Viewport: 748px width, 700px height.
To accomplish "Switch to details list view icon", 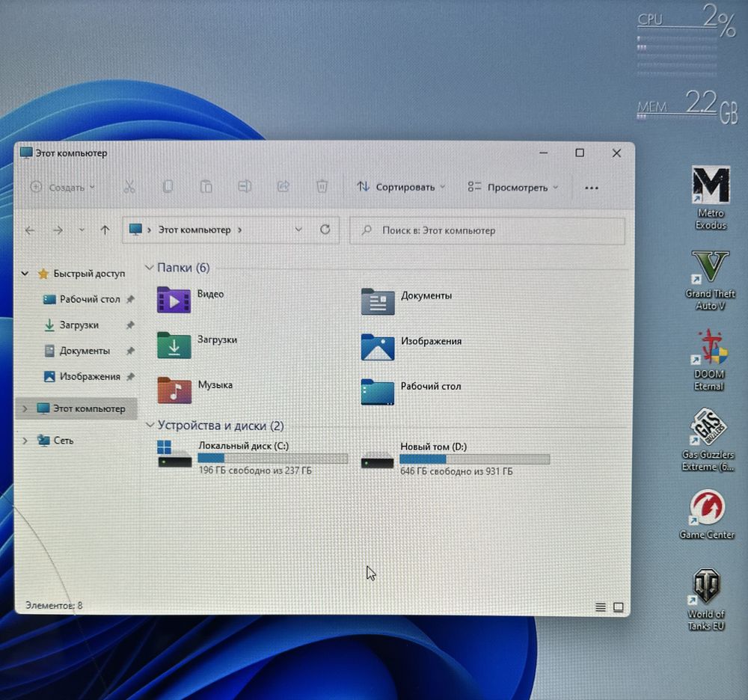I will coord(601,607).
